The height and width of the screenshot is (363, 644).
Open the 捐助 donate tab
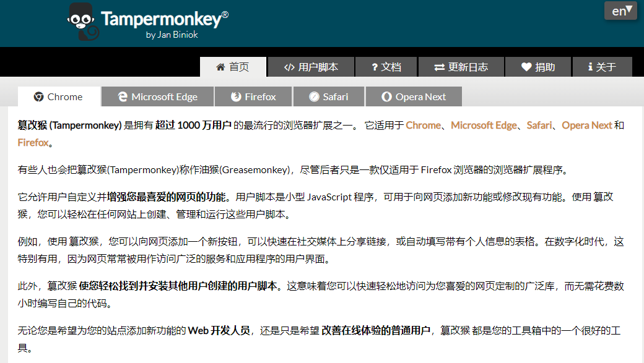click(x=538, y=67)
